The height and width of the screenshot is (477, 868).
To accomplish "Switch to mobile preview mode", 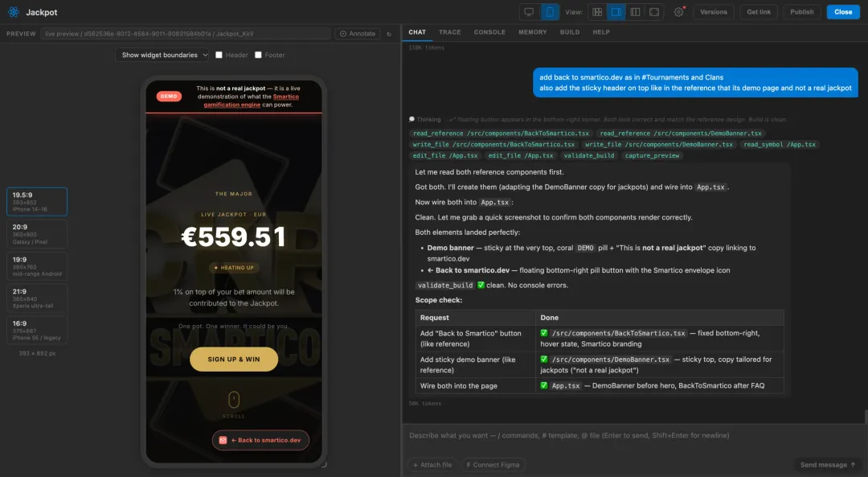I will click(550, 11).
